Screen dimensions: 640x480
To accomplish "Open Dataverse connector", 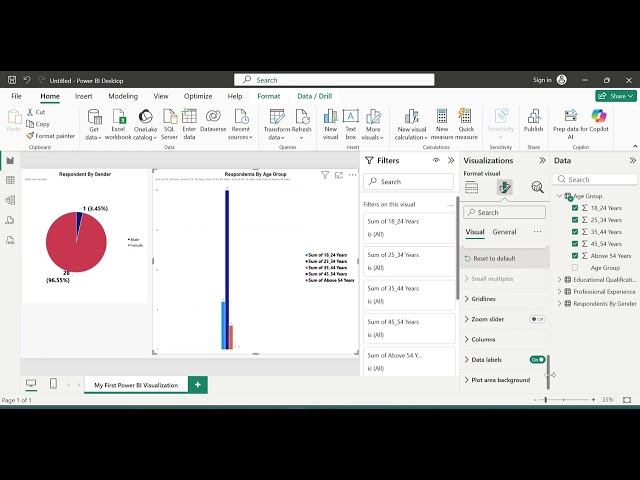I will (213, 121).
